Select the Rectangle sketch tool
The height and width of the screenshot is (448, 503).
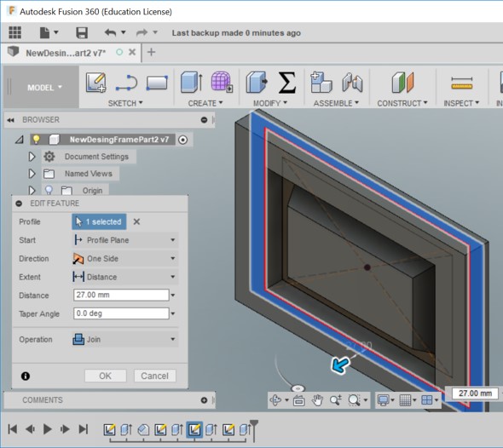[x=157, y=83]
